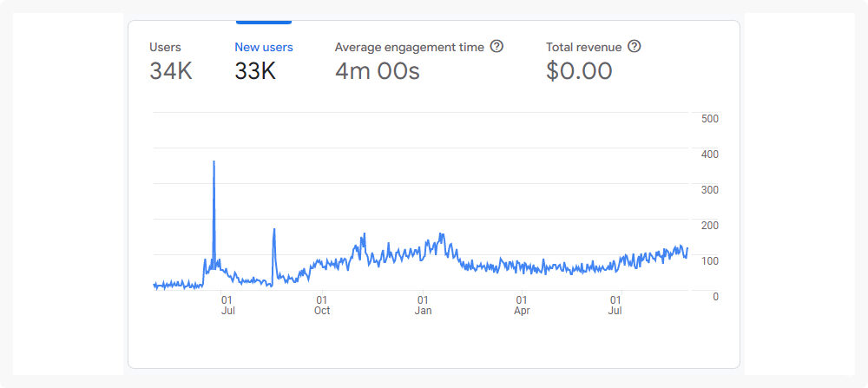Screen dimensions: 868x388
Task: Click the 500 y-axis label
Action: coord(709,119)
